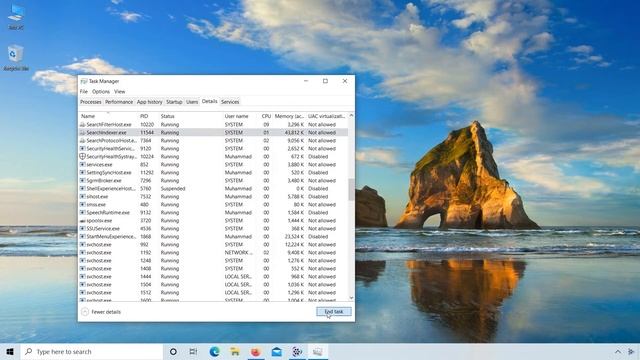Image resolution: width=640 pixels, height=360 pixels.
Task: Click the StartMenuExperience process icon
Action: [x=82, y=236]
